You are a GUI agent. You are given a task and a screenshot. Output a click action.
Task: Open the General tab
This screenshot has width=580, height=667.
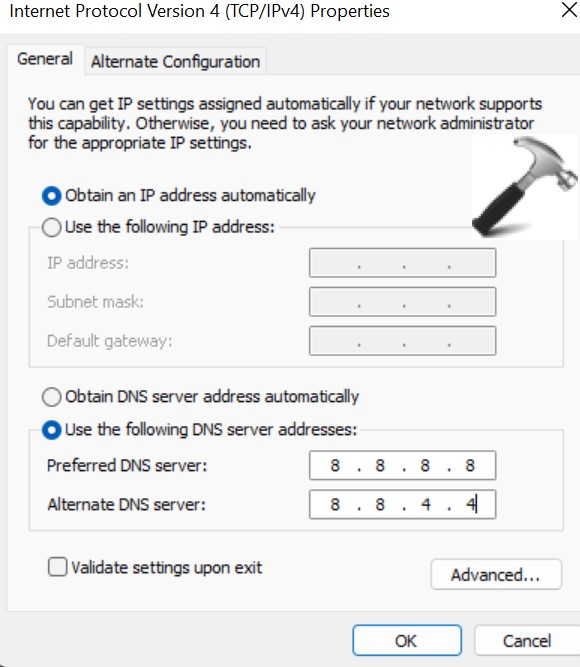pyautogui.click(x=45, y=59)
